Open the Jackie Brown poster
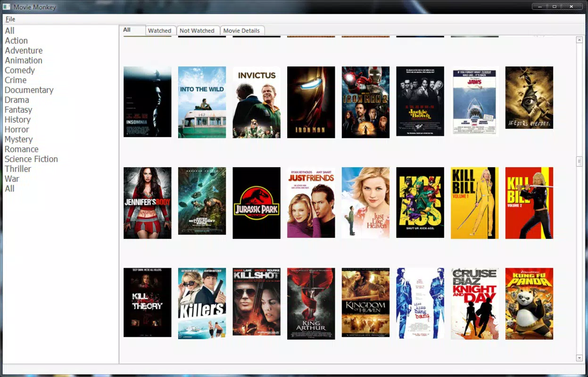The image size is (588, 377). 420,101
